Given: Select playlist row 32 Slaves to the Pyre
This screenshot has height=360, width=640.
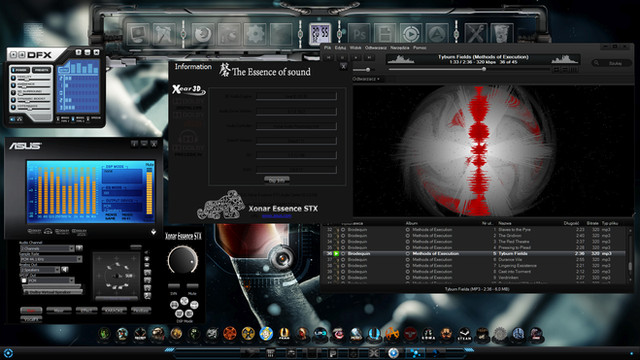Looking at the screenshot, I should click(473, 229).
